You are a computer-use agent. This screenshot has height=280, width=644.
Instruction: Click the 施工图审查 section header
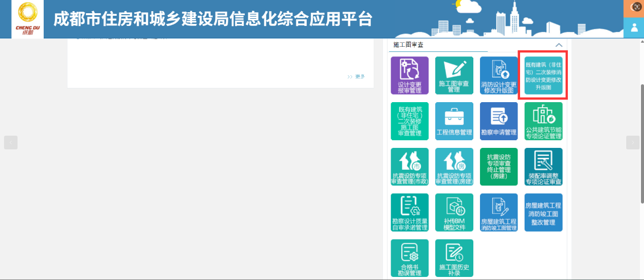point(408,45)
